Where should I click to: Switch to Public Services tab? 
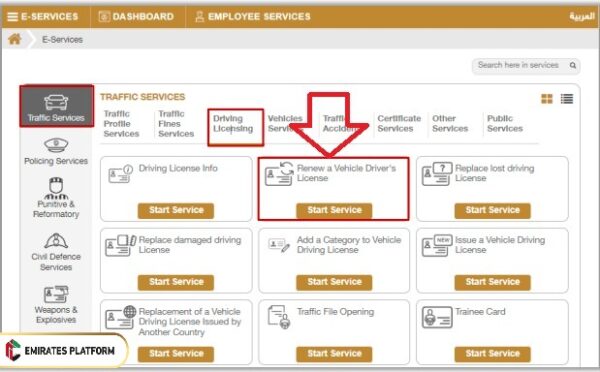[x=505, y=124]
